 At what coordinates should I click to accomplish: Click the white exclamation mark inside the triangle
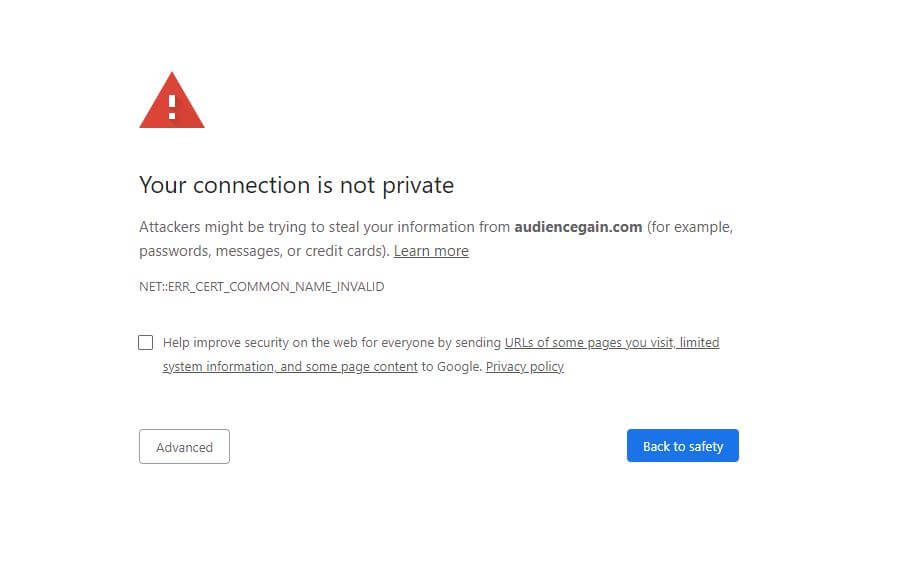click(172, 108)
